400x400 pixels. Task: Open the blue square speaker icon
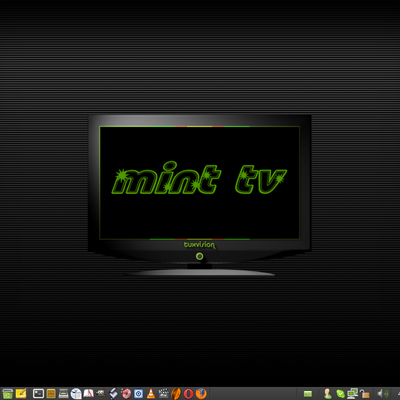pos(138,394)
